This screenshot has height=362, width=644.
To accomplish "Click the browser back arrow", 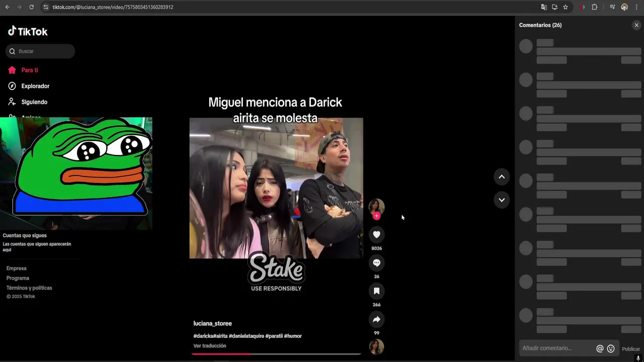I will click(7, 7).
